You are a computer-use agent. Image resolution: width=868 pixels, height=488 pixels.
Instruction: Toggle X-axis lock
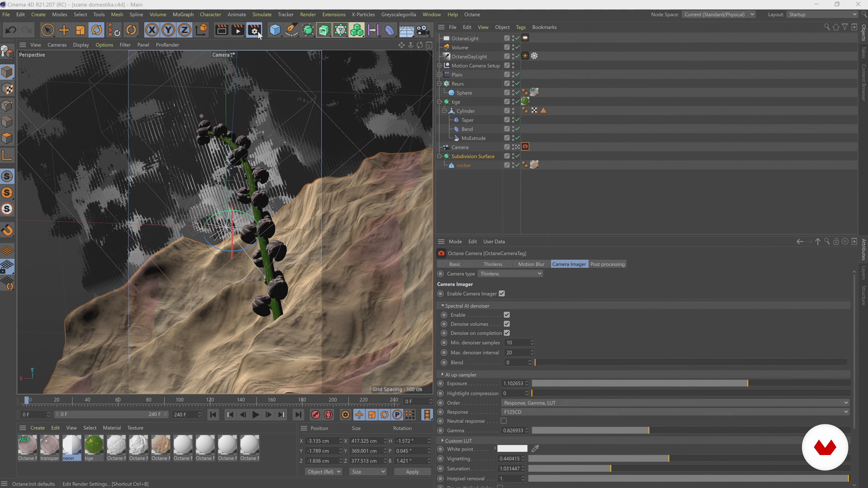click(x=152, y=30)
